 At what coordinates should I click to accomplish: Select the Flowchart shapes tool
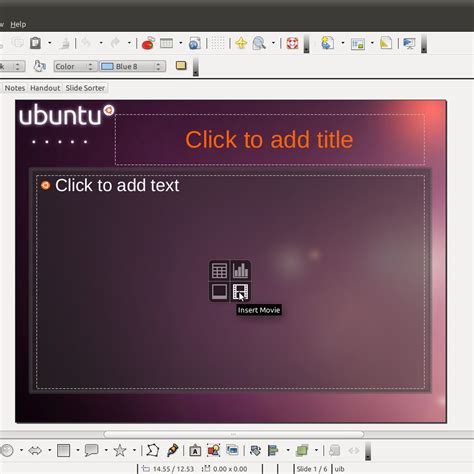coord(63,451)
